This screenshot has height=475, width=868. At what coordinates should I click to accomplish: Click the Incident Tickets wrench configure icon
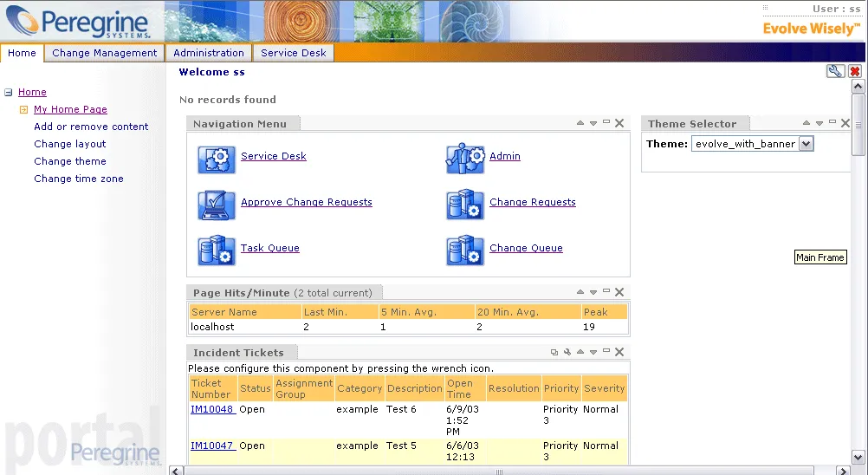(567, 352)
